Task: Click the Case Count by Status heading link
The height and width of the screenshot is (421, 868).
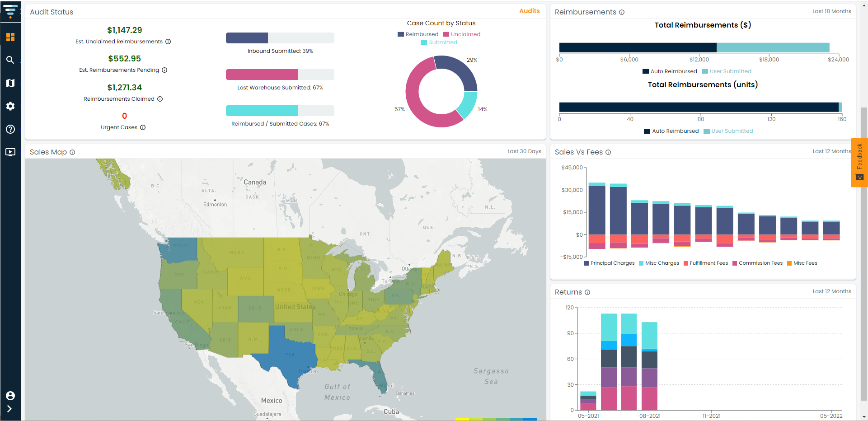Action: pyautogui.click(x=441, y=23)
